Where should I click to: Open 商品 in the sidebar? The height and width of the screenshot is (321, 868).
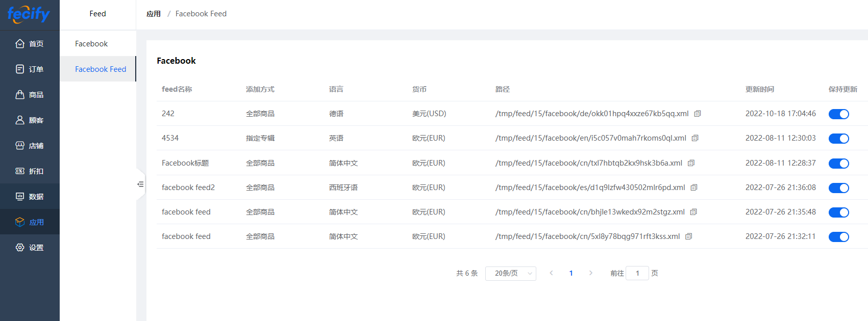(x=30, y=95)
